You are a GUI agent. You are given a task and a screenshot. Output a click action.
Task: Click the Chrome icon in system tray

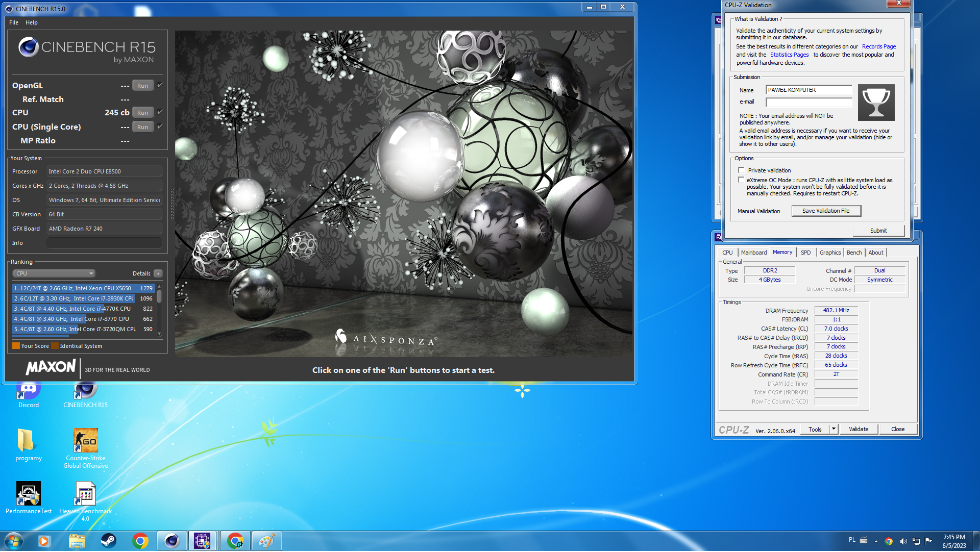click(889, 542)
